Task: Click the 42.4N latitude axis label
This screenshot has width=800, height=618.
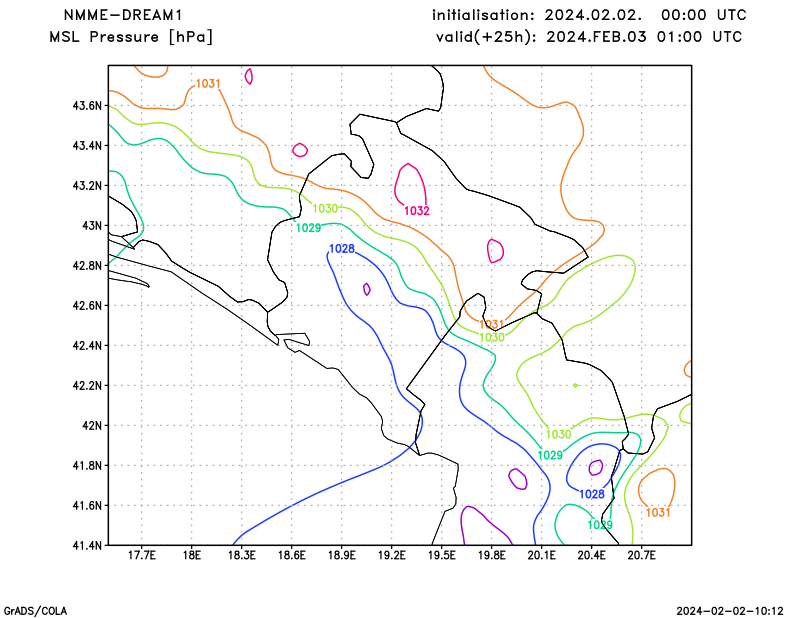Action: point(87,345)
